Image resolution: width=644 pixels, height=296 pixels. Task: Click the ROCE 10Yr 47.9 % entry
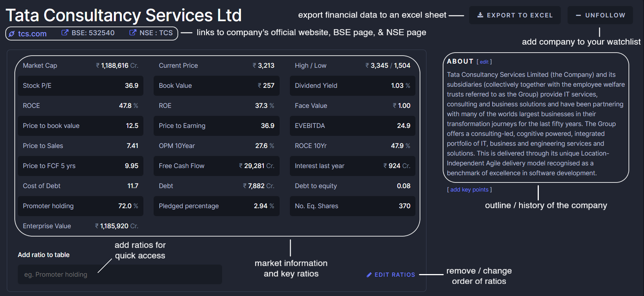[x=353, y=146]
